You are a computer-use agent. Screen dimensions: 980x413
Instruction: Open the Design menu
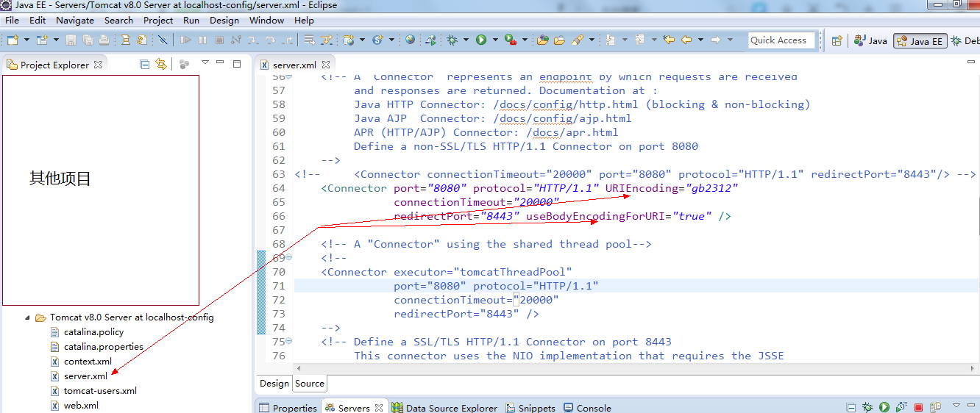pyautogui.click(x=224, y=21)
